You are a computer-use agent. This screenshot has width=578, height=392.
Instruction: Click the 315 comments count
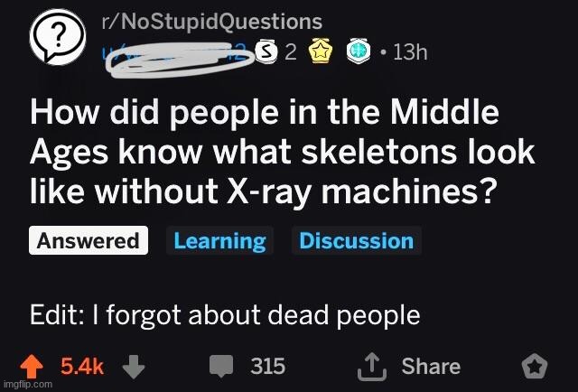267,366
